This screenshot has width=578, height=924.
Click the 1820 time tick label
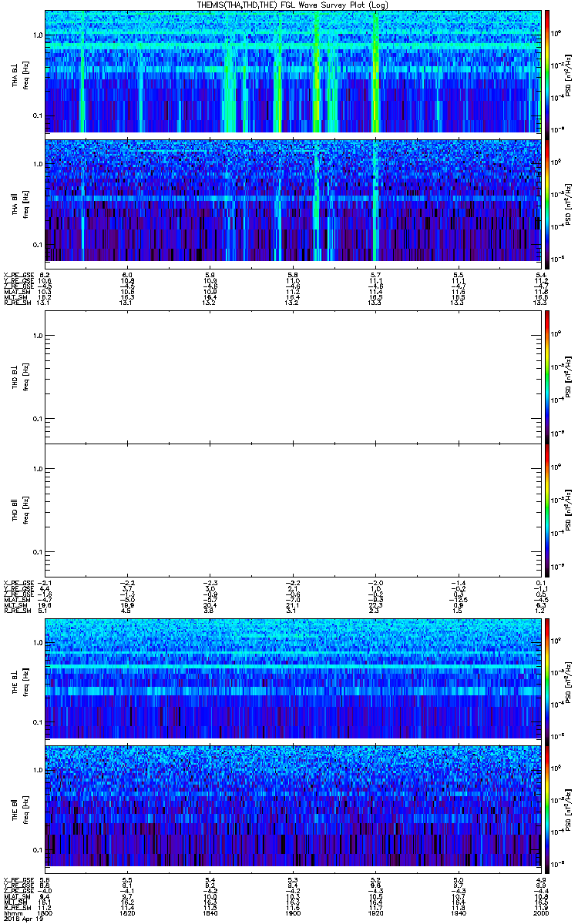(127, 914)
